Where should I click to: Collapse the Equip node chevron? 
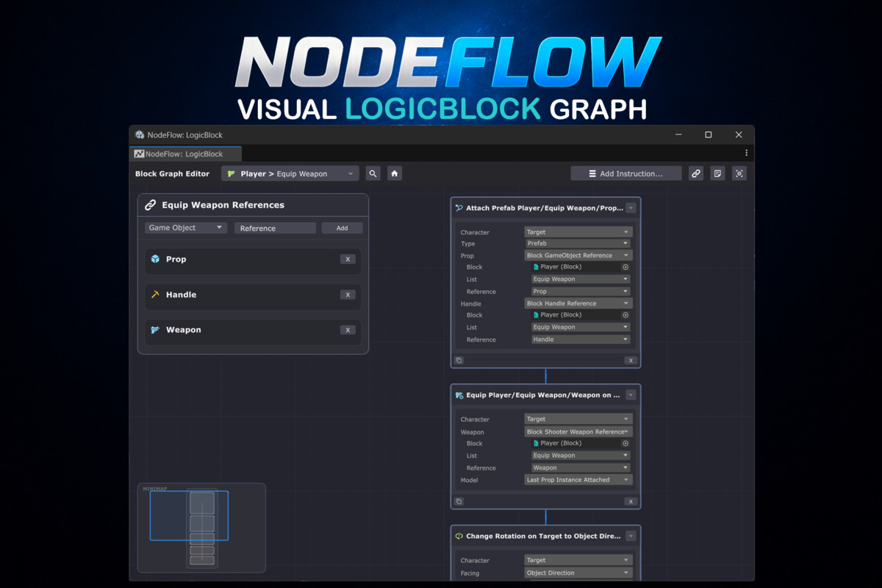631,395
